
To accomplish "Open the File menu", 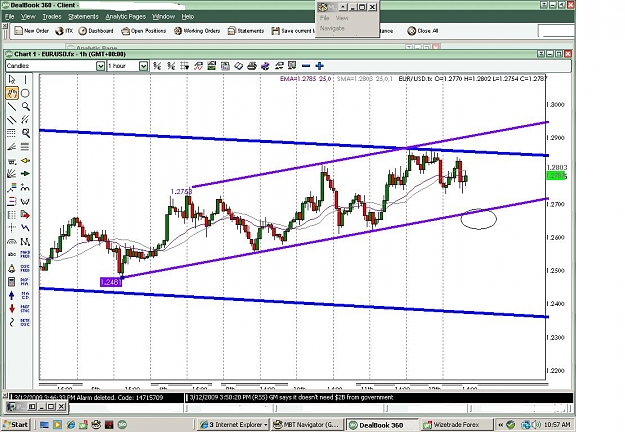I will click(10, 17).
